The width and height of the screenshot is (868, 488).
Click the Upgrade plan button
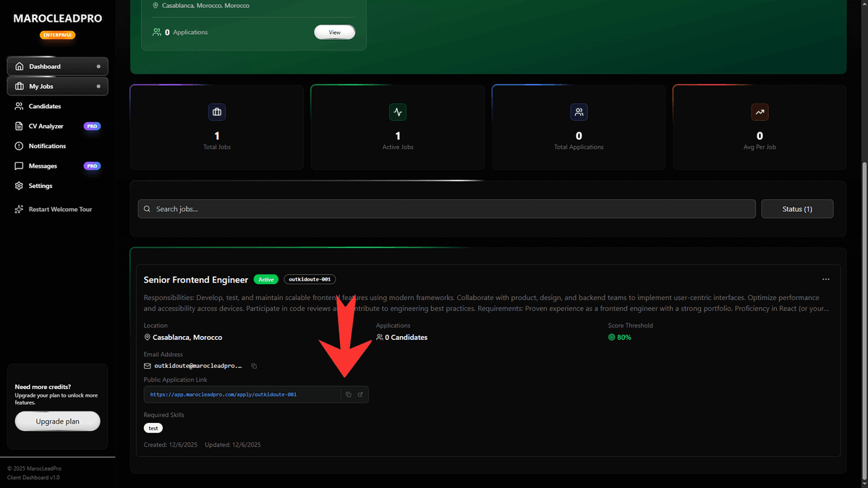tap(57, 421)
